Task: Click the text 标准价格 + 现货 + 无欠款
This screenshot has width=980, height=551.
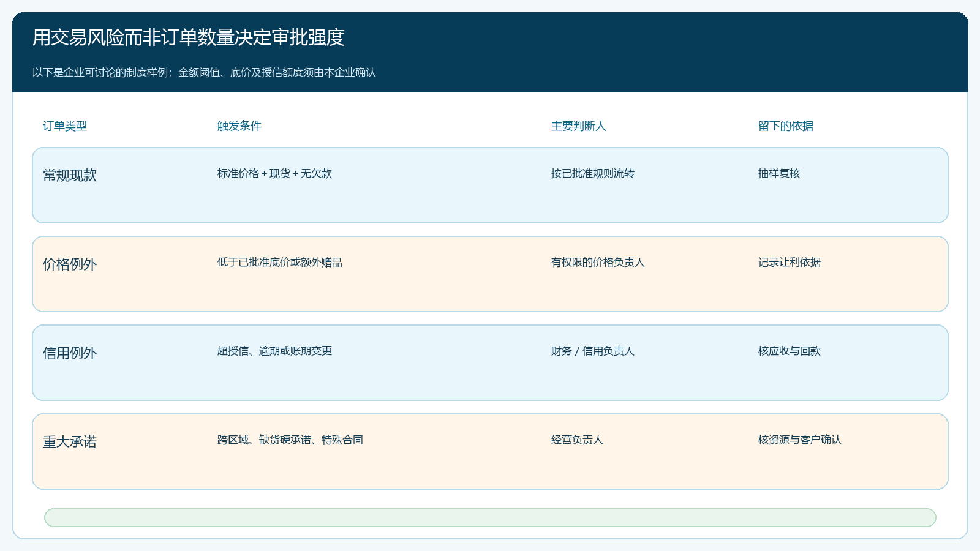Action: (274, 173)
